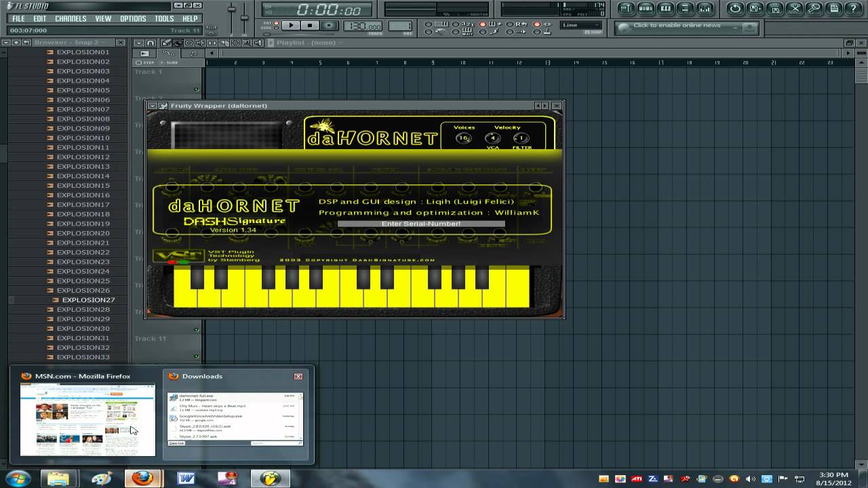Click Browser reread up-arrow icon
Image resolution: width=868 pixels, height=488 pixels.
point(16,42)
